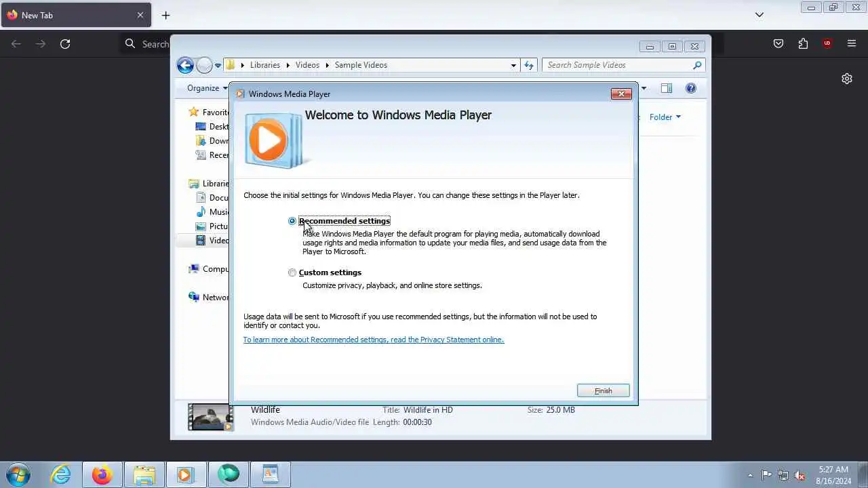Select Network in Explorer navigation pane
Screen dimensions: 868x488
click(209, 298)
